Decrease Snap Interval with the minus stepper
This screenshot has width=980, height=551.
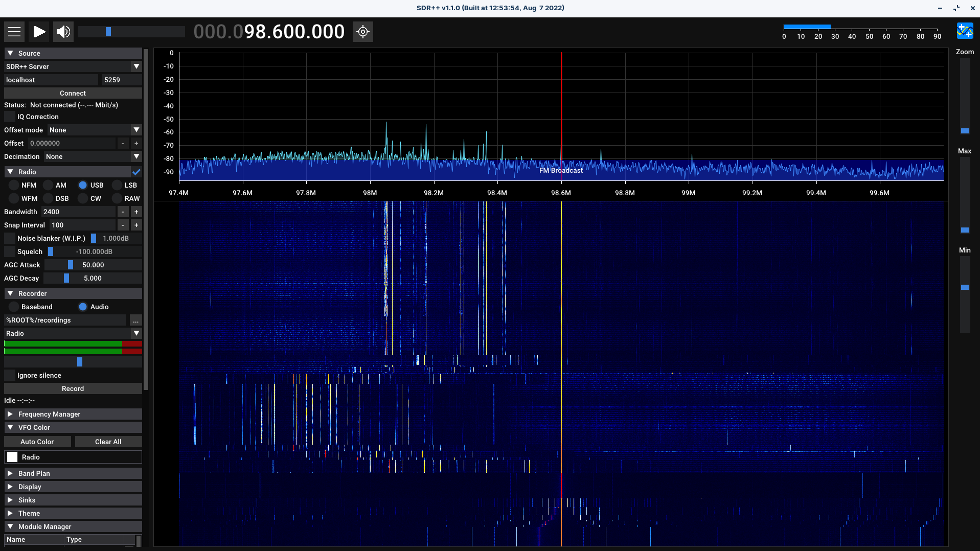[x=123, y=225]
